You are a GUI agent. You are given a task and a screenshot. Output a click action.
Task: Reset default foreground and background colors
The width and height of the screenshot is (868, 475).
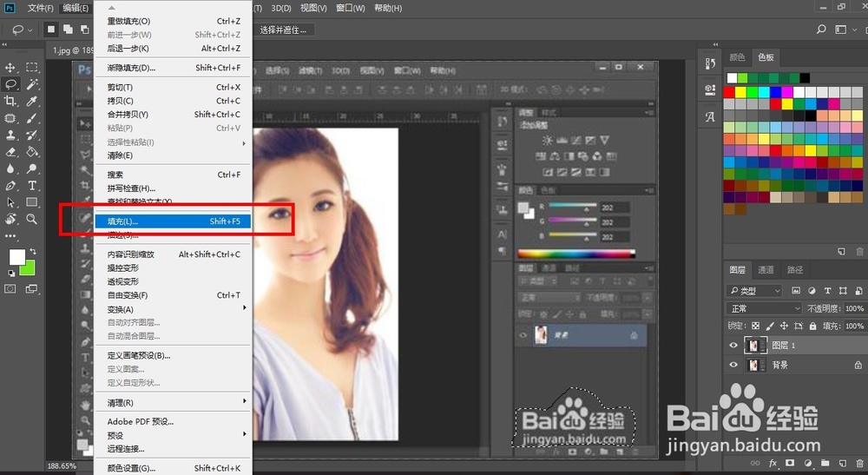click(11, 273)
